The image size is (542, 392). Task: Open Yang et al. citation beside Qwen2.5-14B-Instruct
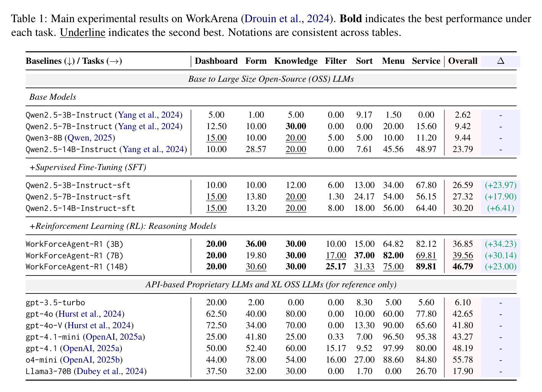tap(154, 149)
